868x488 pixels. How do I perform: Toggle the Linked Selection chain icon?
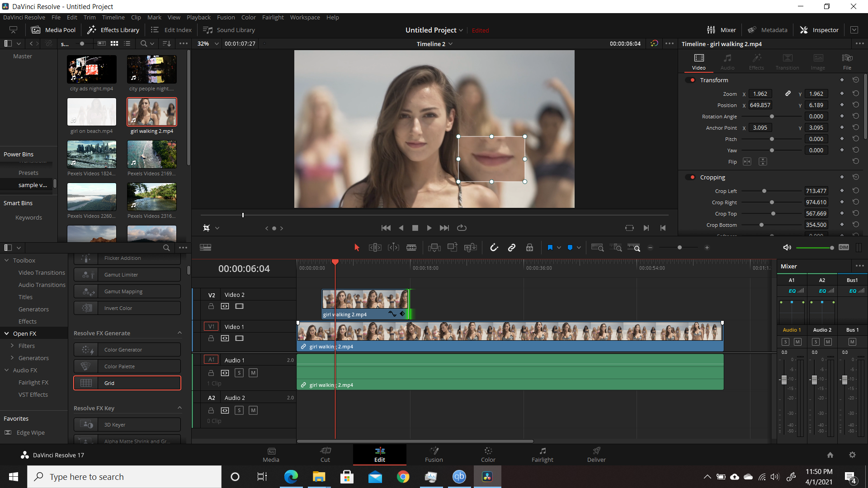pos(512,248)
